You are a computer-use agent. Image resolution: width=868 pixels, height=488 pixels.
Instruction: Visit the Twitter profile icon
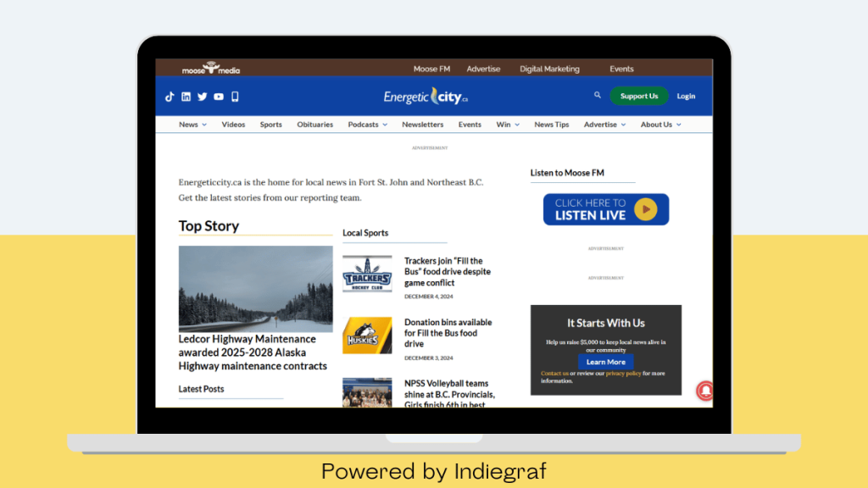[x=202, y=97]
